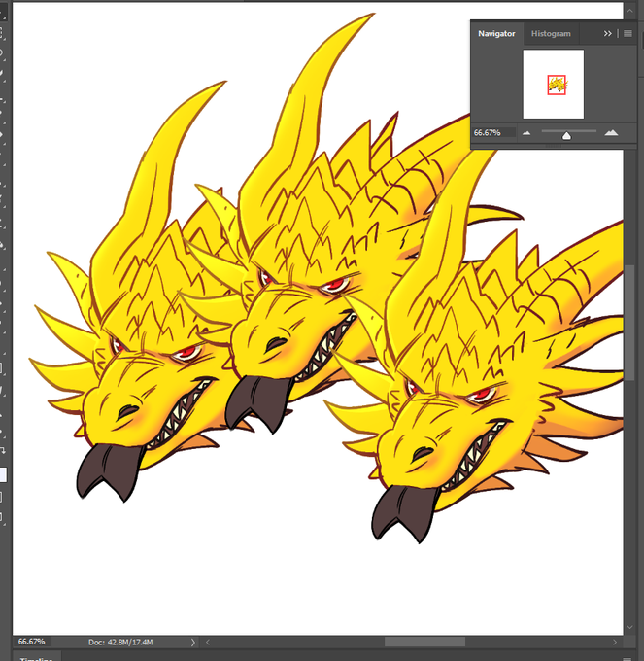Open the Histogram tab
The height and width of the screenshot is (661, 644).
pos(551,34)
